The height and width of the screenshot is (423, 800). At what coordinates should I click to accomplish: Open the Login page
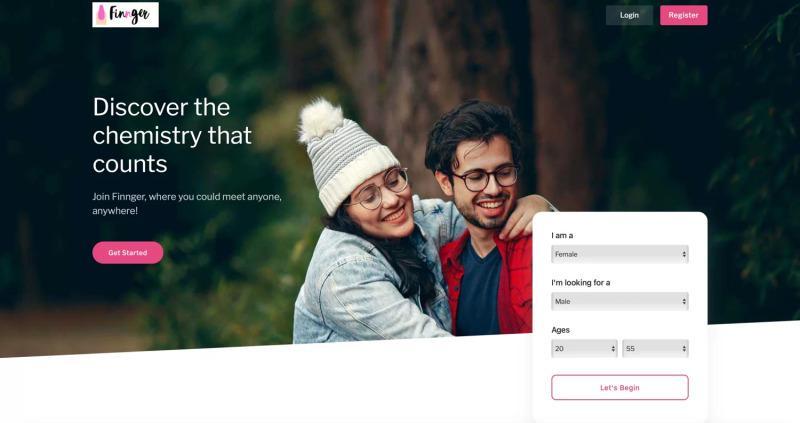[629, 15]
